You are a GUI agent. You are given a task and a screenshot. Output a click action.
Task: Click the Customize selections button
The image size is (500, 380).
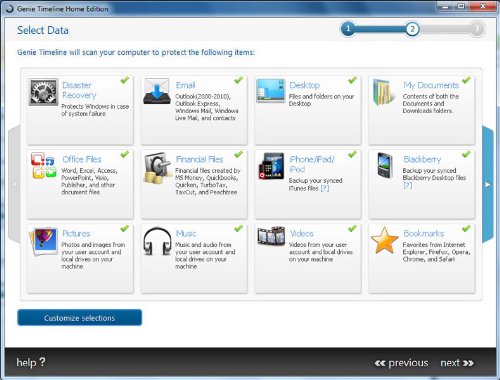tap(79, 318)
